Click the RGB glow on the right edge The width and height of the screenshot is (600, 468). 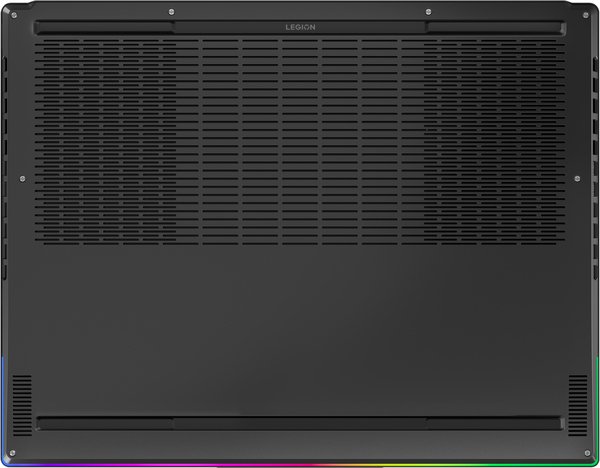point(596,400)
